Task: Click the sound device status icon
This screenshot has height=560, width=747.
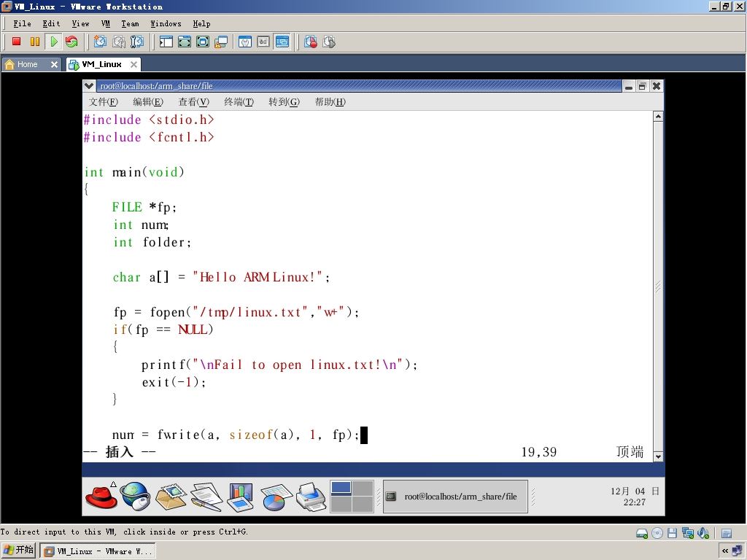Action: tap(703, 533)
